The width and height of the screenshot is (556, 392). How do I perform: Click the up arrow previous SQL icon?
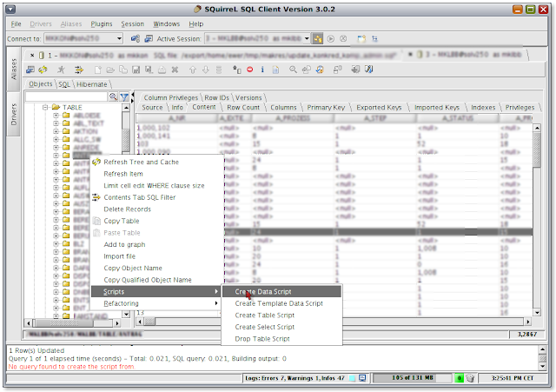tap(193, 70)
